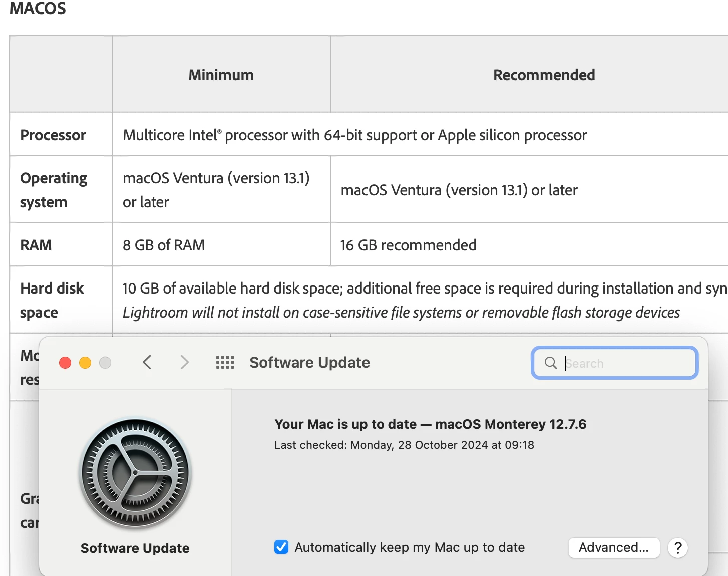The image size is (728, 576).
Task: Disable Automatically keep my Mac up to date
Action: tap(281, 547)
